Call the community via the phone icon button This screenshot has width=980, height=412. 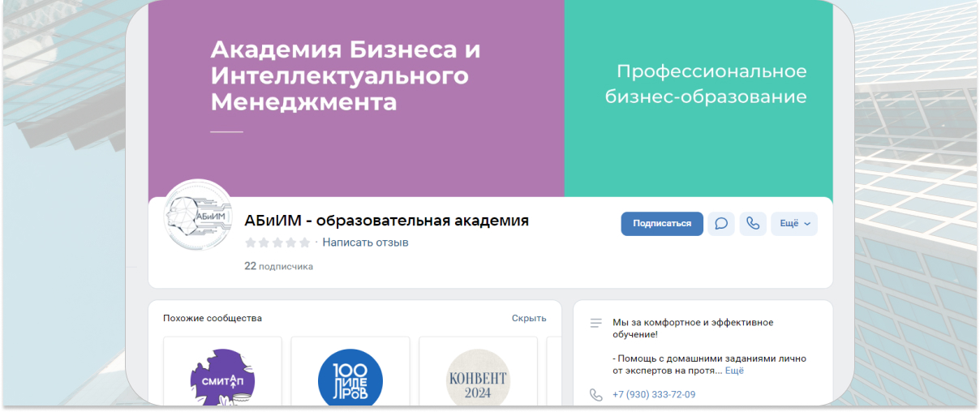[753, 224]
